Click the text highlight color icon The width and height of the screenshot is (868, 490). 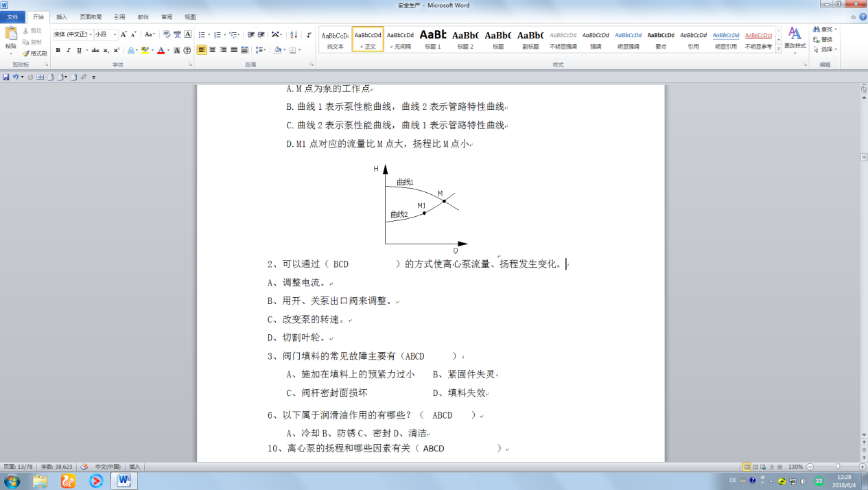(x=145, y=50)
